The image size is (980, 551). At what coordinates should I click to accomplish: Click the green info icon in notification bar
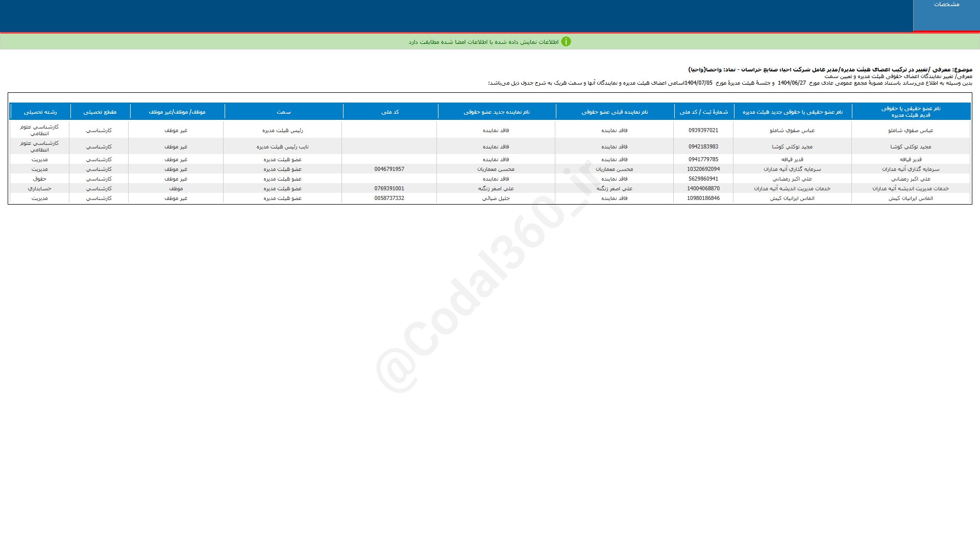pos(566,42)
